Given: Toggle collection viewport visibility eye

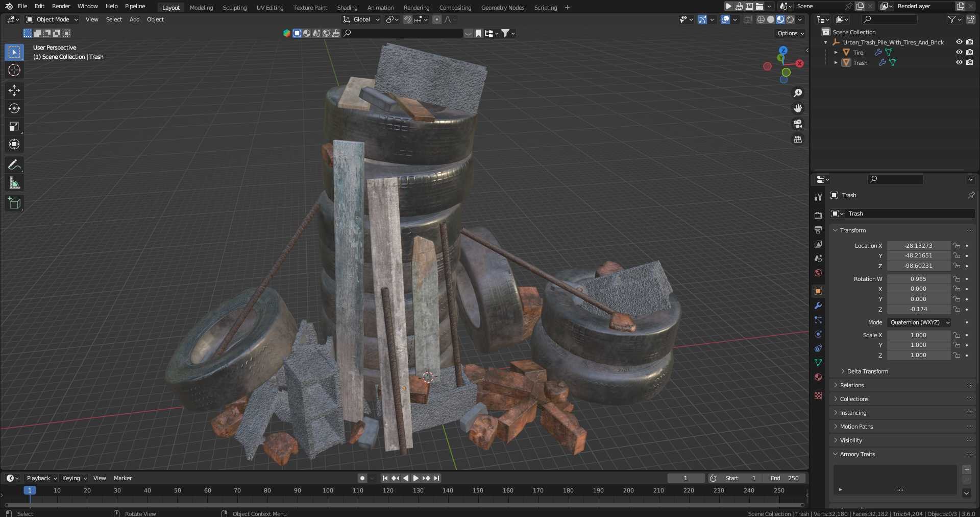Looking at the screenshot, I should click(959, 42).
